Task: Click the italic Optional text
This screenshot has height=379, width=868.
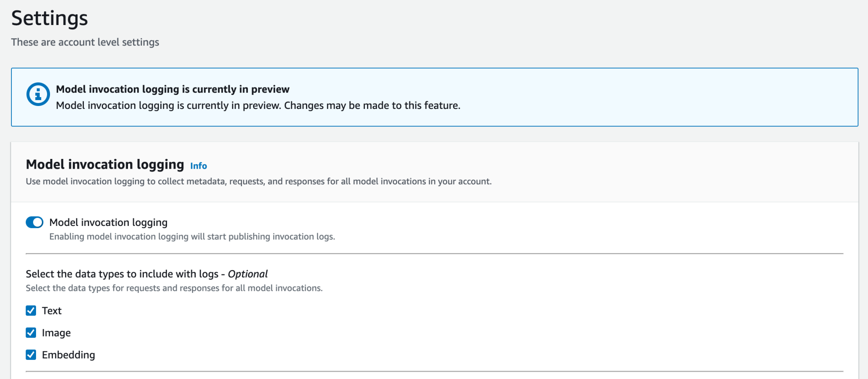Action: [248, 274]
